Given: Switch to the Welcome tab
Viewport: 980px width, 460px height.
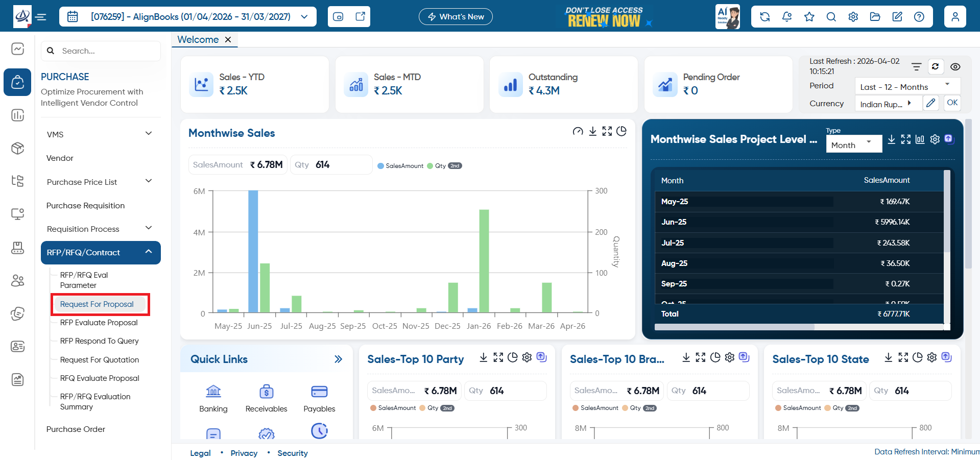Looking at the screenshot, I should pyautogui.click(x=198, y=39).
